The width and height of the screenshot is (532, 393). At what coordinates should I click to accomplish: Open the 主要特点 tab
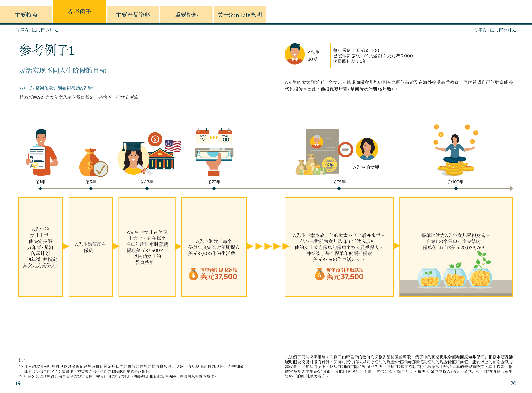click(x=26, y=15)
